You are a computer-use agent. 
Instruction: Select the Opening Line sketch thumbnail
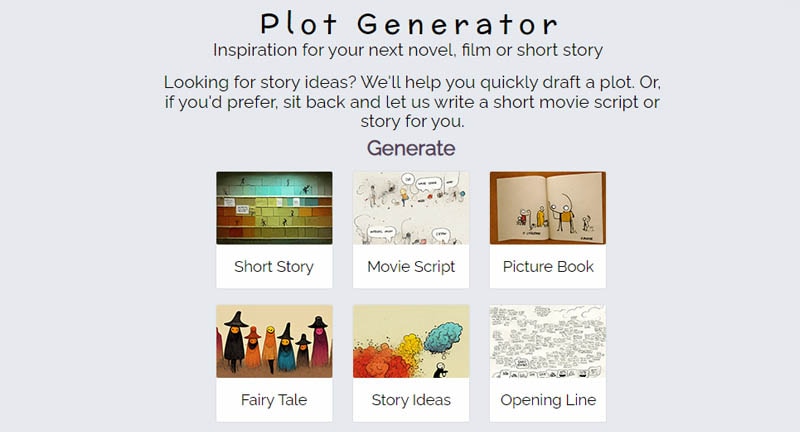pyautogui.click(x=547, y=342)
